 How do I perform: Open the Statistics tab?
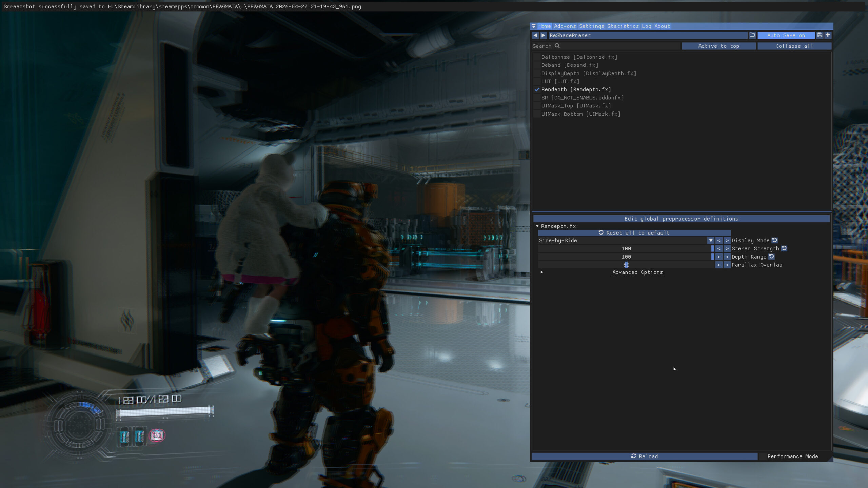623,26
